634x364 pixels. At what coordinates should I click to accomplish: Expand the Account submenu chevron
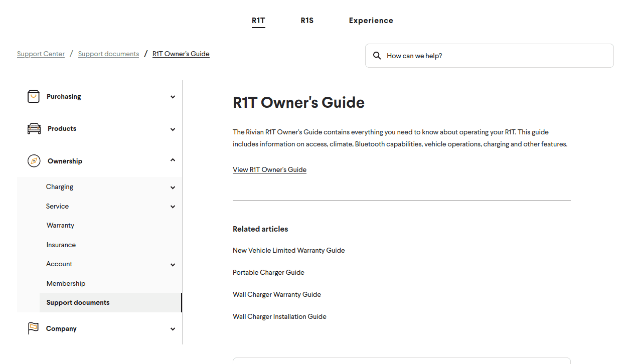[x=173, y=265]
